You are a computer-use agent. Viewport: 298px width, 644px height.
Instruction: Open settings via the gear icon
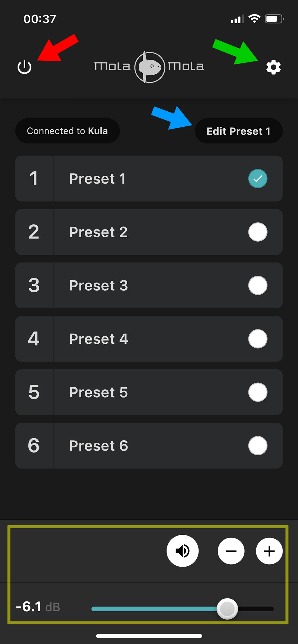(x=273, y=67)
